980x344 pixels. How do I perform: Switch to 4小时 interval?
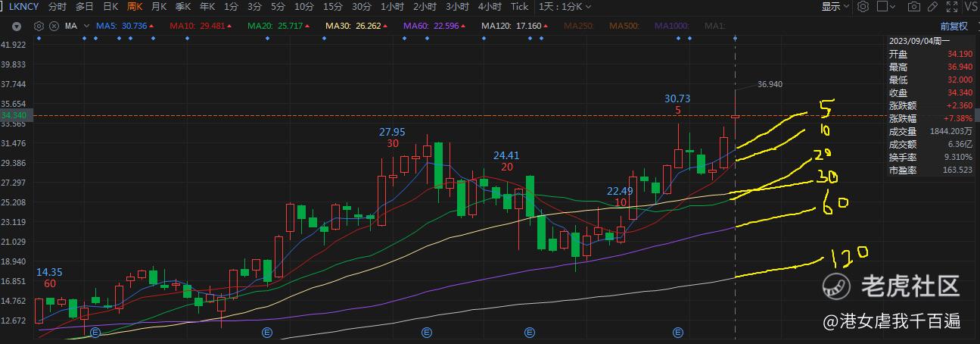pyautogui.click(x=490, y=7)
